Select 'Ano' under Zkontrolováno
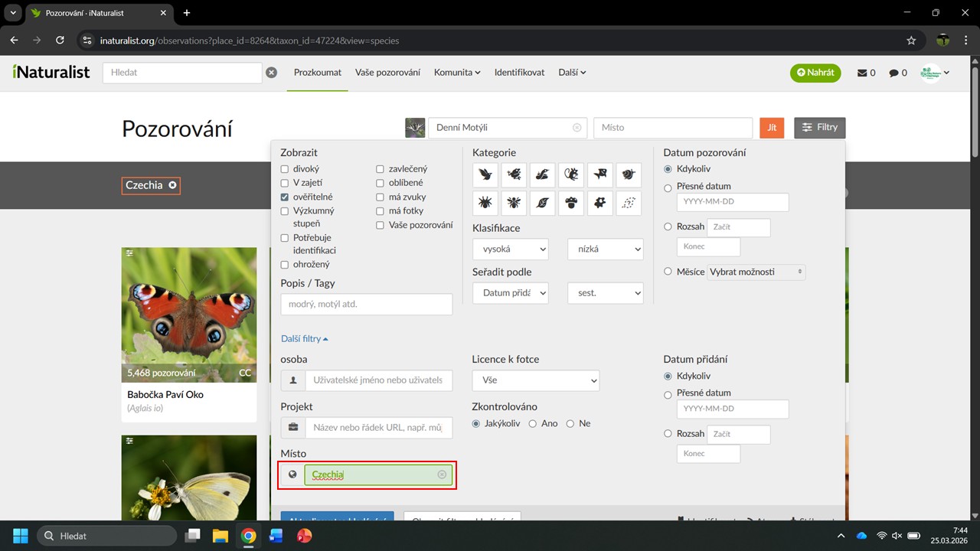The width and height of the screenshot is (980, 551). tap(533, 423)
